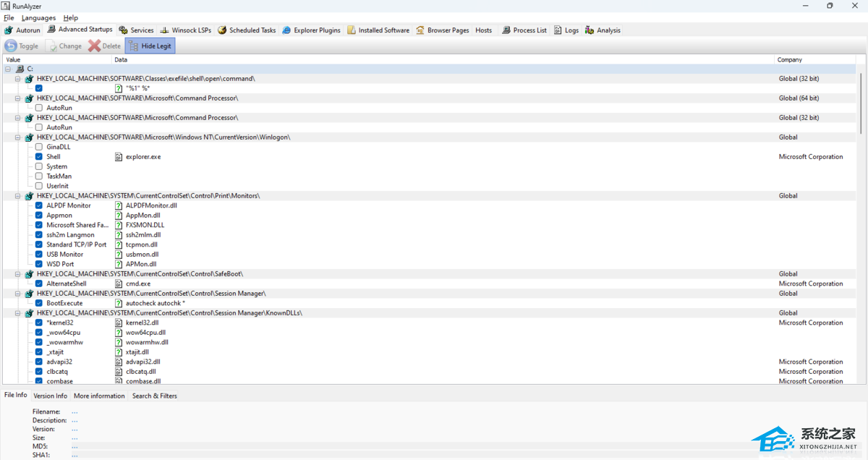Open the Languages menu
The image size is (868, 460).
[39, 17]
